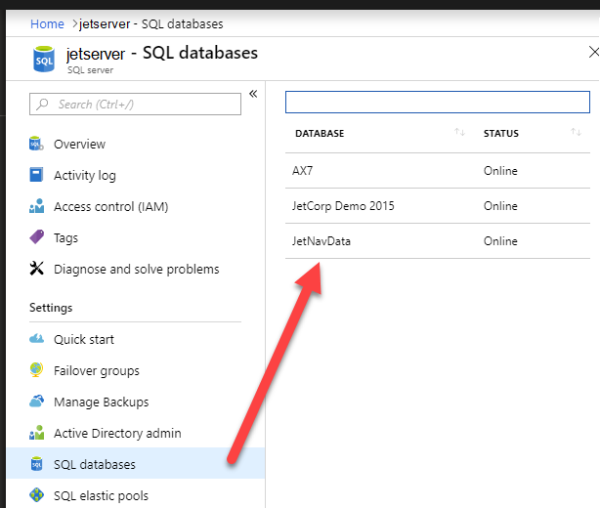This screenshot has width=600, height=508.
Task: Click the sidebar Search (Ctrl+/) field
Action: [135, 104]
